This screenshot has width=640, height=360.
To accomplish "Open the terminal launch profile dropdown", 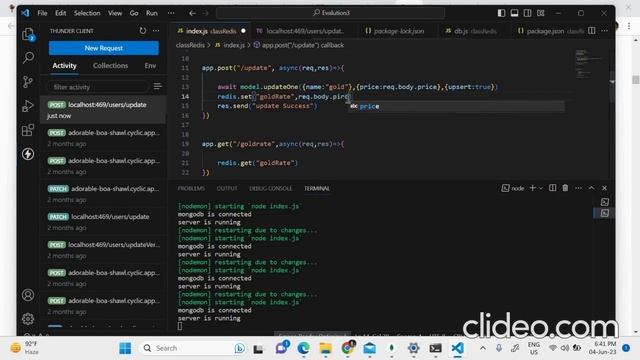I will [541, 188].
